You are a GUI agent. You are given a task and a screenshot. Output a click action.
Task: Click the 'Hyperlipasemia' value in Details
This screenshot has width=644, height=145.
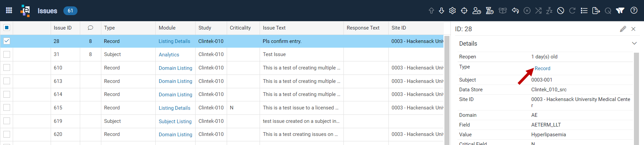pyautogui.click(x=548, y=135)
